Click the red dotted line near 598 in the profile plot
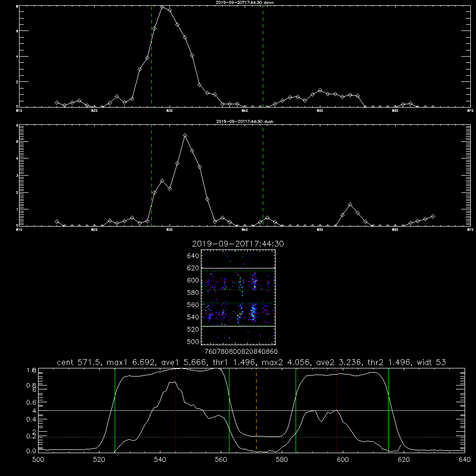This screenshot has width=476, height=476. pos(337,410)
